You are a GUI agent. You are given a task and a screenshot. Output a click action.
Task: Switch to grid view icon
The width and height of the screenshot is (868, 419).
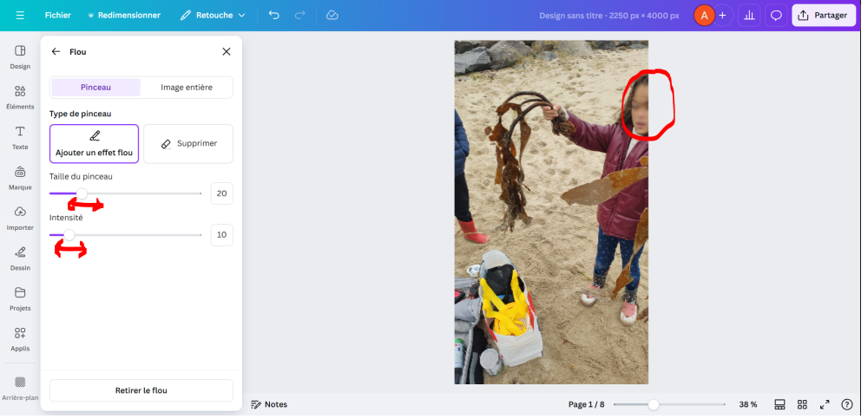click(802, 404)
